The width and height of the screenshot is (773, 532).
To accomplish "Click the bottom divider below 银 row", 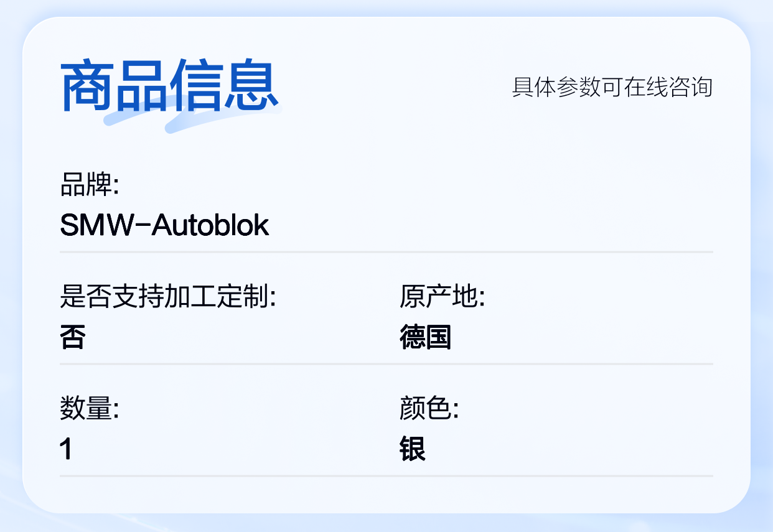I will tap(386, 476).
